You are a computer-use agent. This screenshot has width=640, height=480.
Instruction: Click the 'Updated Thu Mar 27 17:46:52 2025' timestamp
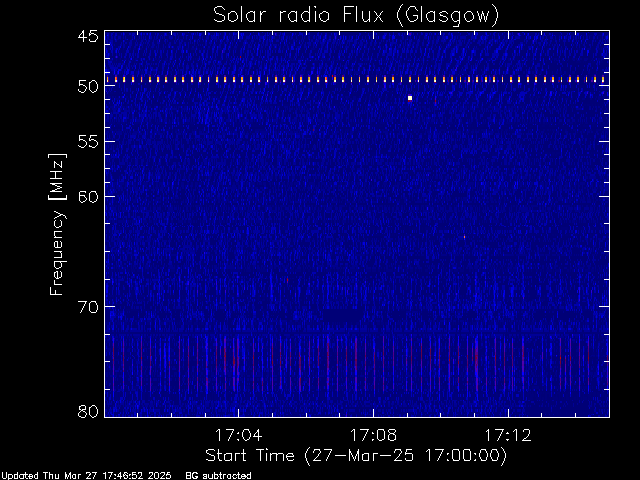pyautogui.click(x=86, y=476)
